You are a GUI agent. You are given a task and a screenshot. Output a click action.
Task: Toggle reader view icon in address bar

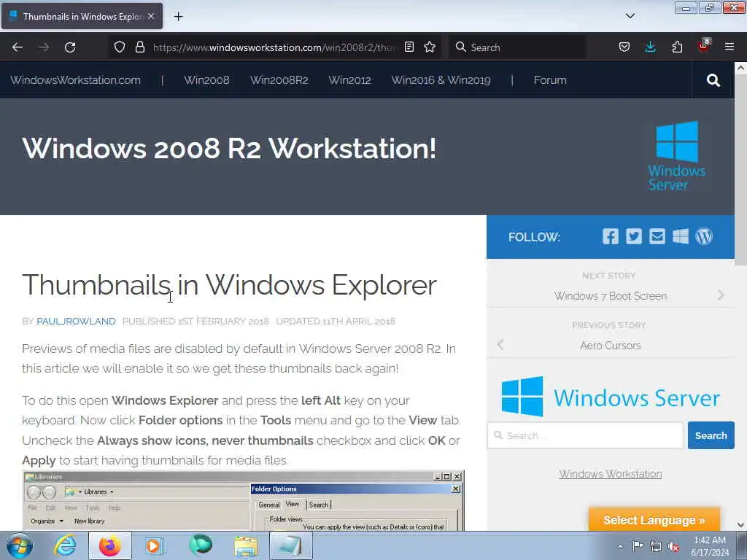409,47
